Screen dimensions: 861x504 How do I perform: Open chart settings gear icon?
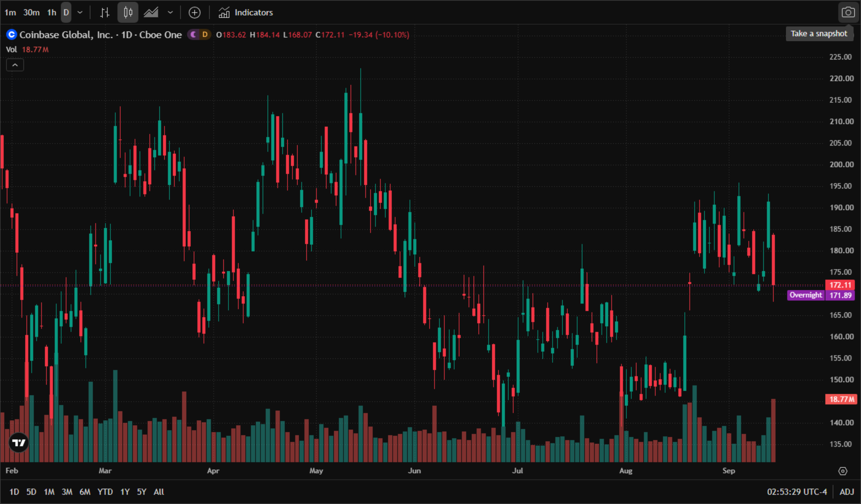pos(843,471)
